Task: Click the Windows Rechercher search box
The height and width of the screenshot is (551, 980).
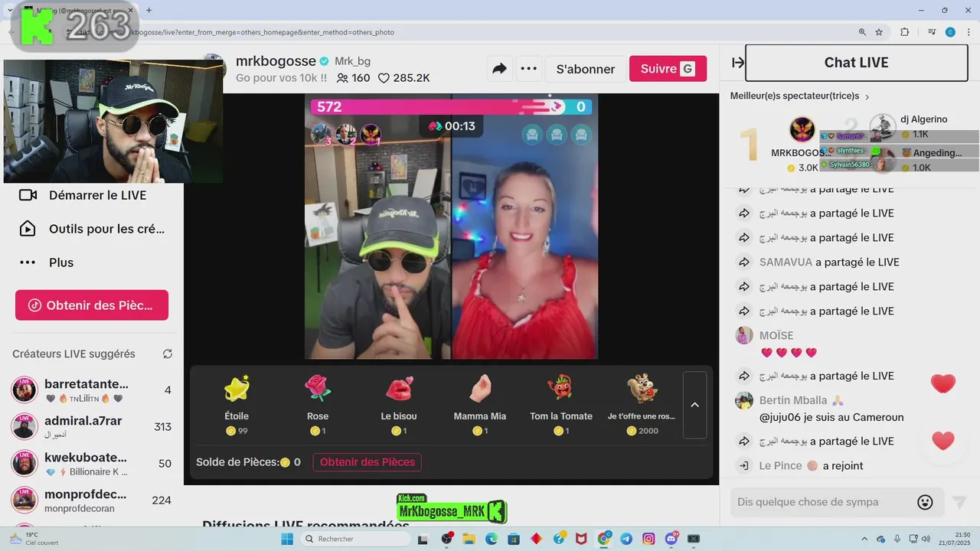Action: [x=357, y=539]
